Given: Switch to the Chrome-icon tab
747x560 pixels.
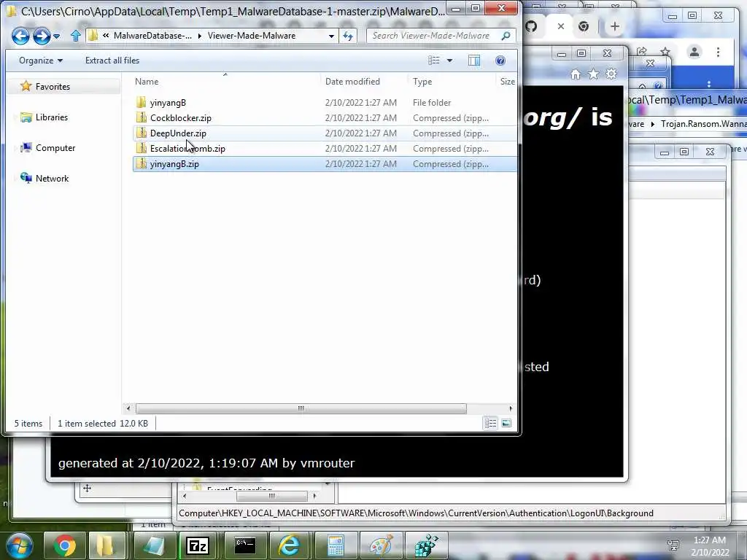Looking at the screenshot, I should [584, 26].
